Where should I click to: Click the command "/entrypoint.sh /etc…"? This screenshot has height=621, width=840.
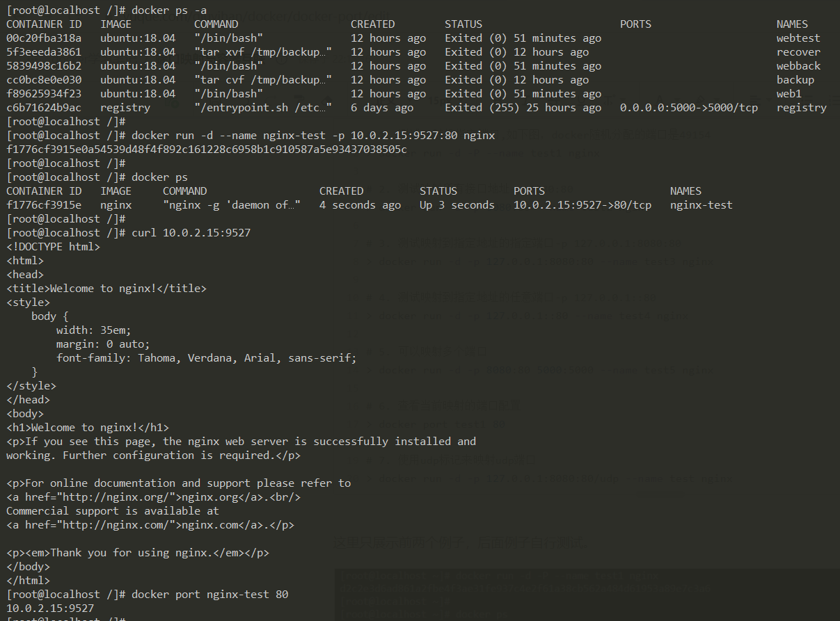click(263, 108)
